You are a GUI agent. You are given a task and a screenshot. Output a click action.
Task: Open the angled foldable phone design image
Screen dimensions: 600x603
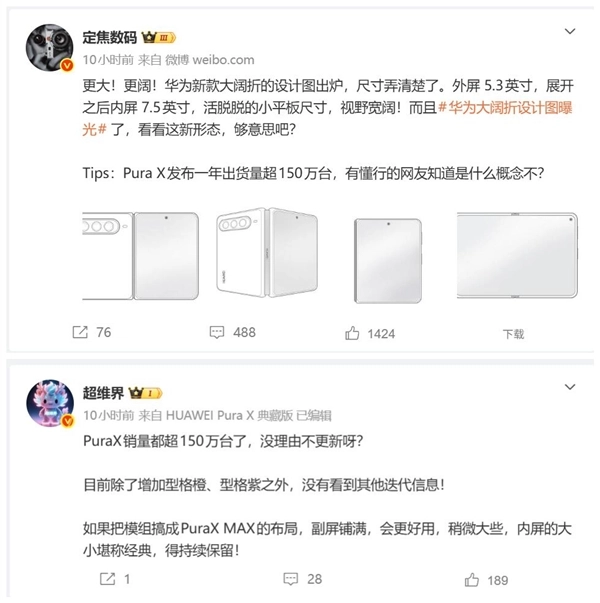[267, 253]
